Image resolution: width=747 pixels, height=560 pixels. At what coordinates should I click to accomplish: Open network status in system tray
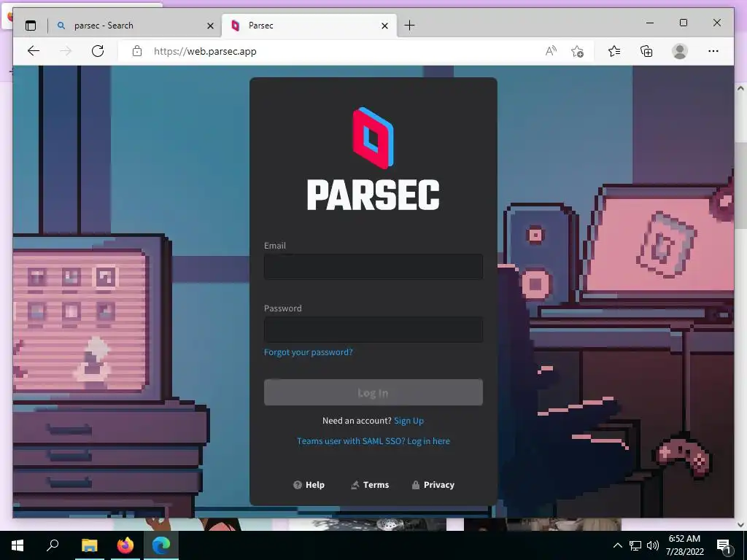point(635,545)
